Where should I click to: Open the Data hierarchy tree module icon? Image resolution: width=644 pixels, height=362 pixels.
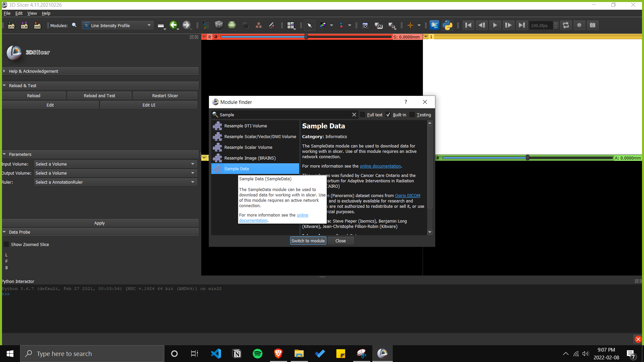(206, 25)
